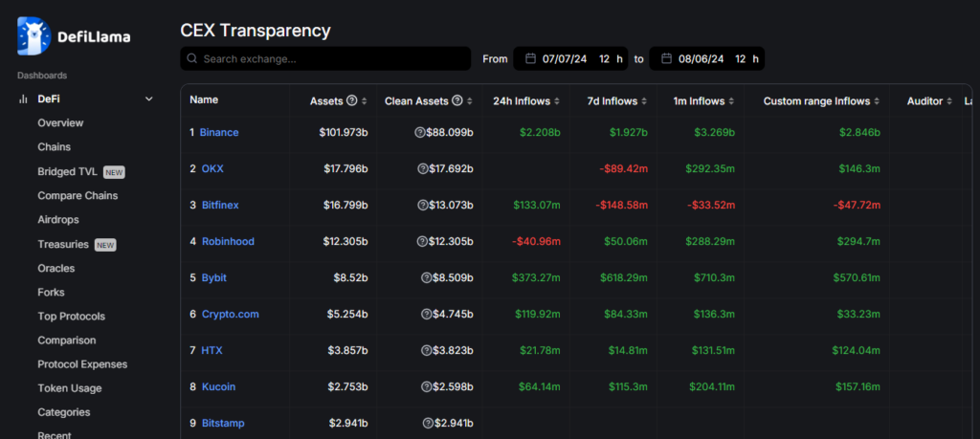980x439 pixels.
Task: Open Chains in the sidebar
Action: [55, 146]
